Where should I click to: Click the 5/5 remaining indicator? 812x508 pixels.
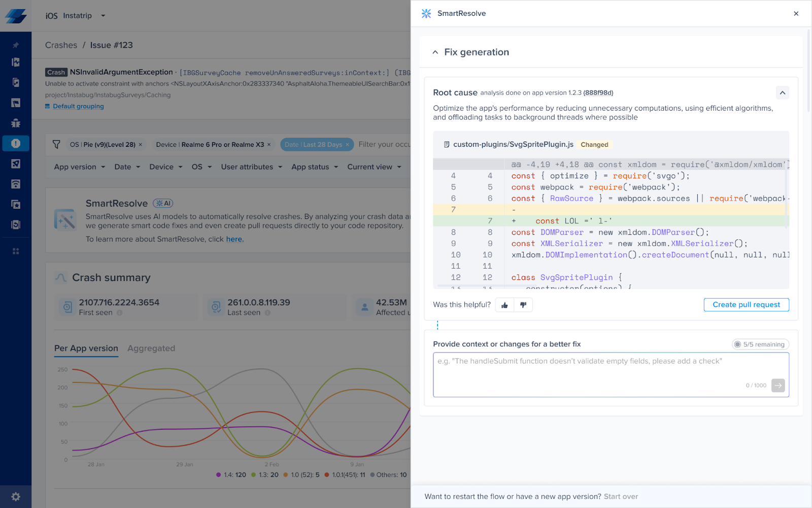click(761, 344)
